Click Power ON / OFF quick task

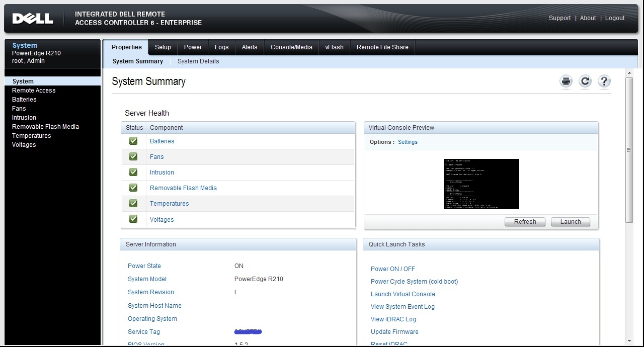[x=393, y=269]
